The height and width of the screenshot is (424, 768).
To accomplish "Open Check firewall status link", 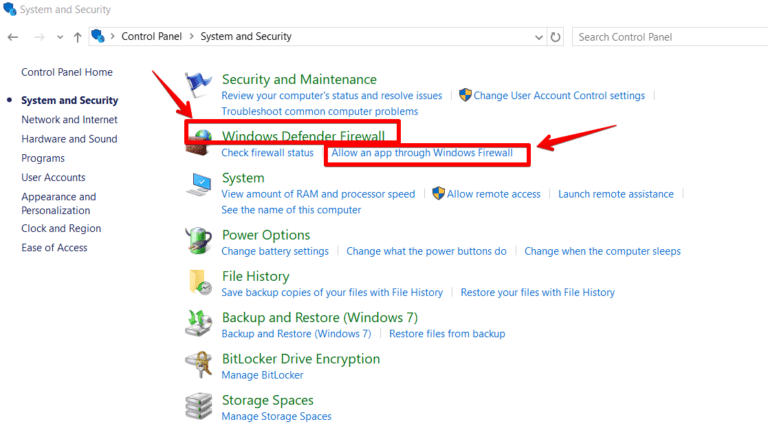I will 267,153.
